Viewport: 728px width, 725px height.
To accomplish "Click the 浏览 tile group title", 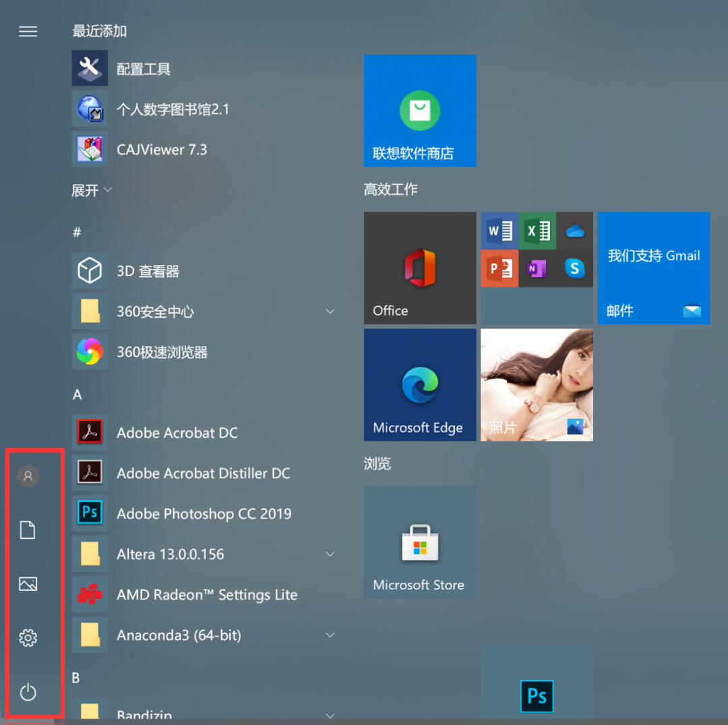I will point(377,463).
